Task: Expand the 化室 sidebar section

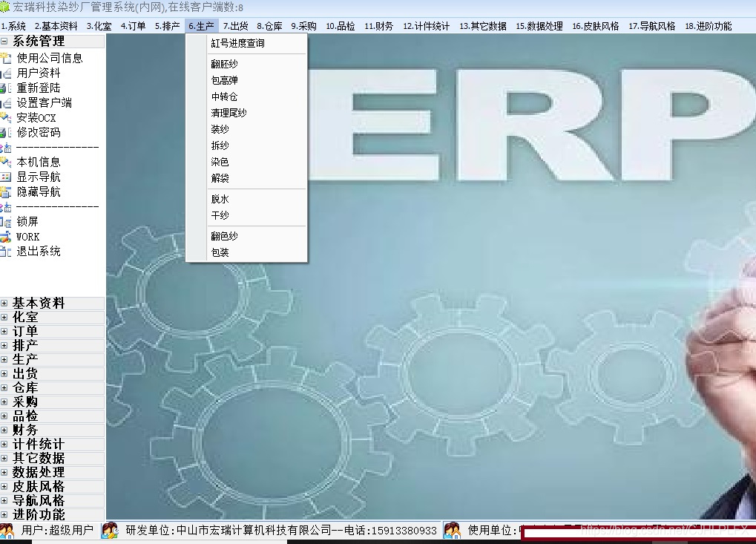Action: coord(4,318)
